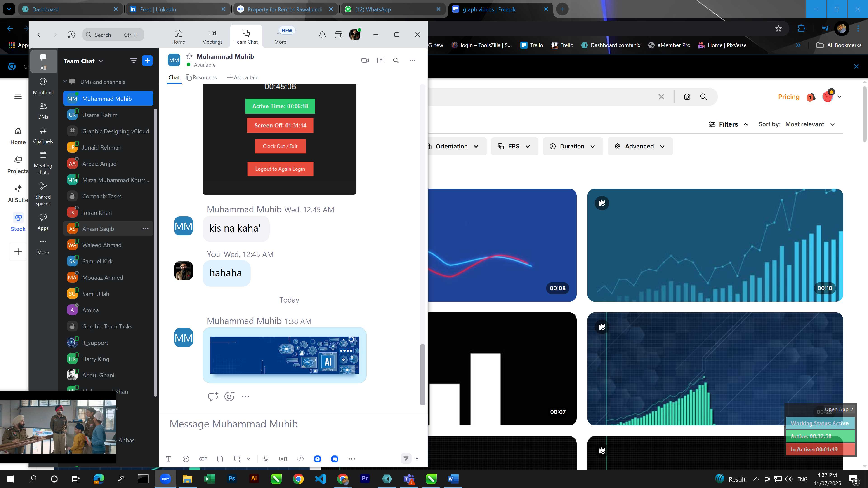Screen dimensions: 868x488
Task: Open send options dropdown arrow
Action: [417, 458]
